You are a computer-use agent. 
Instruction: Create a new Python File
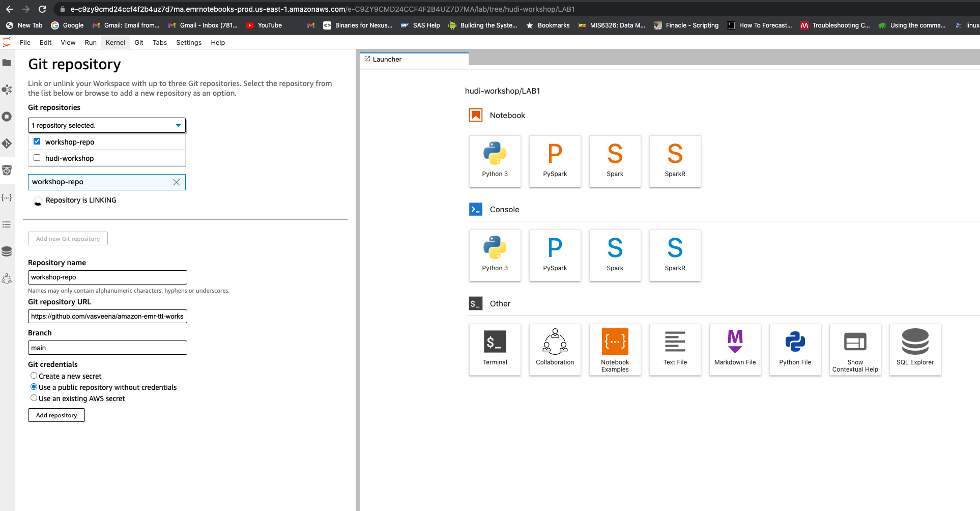pos(795,350)
